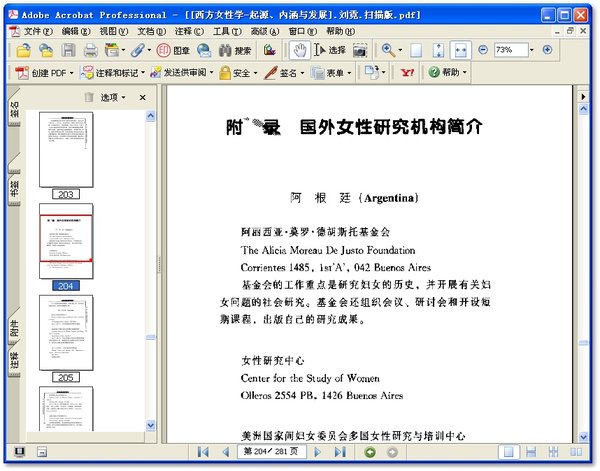
Task: Open the Document (文档) menu
Action: 152,31
